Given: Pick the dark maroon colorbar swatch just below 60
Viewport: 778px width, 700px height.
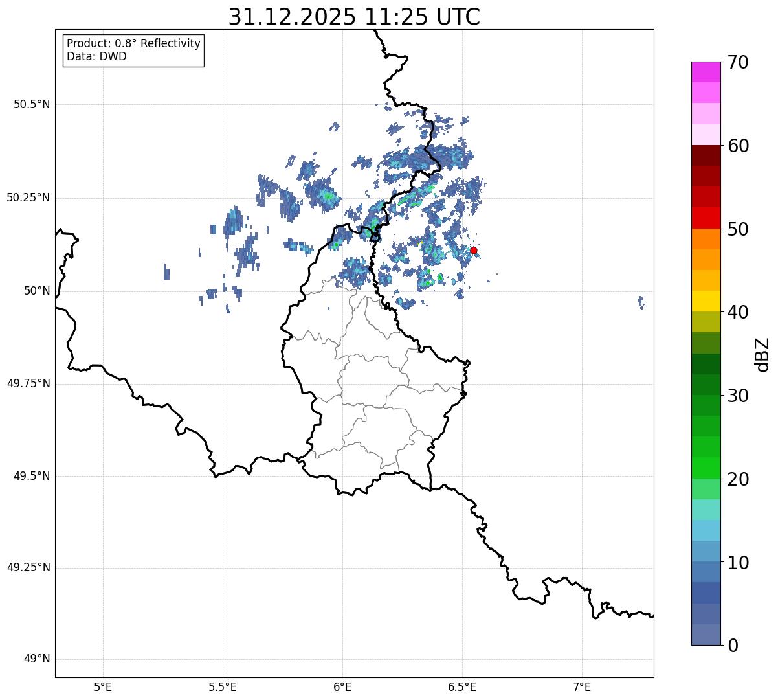Looking at the screenshot, I should 706,155.
